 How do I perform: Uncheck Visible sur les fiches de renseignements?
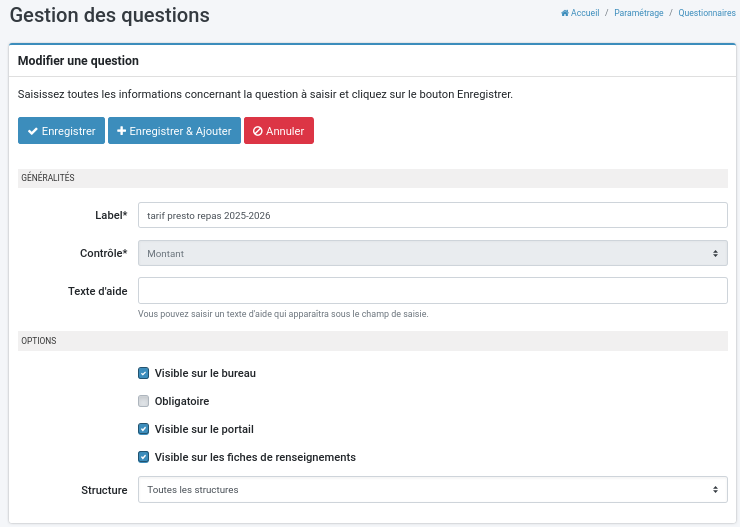(x=143, y=457)
